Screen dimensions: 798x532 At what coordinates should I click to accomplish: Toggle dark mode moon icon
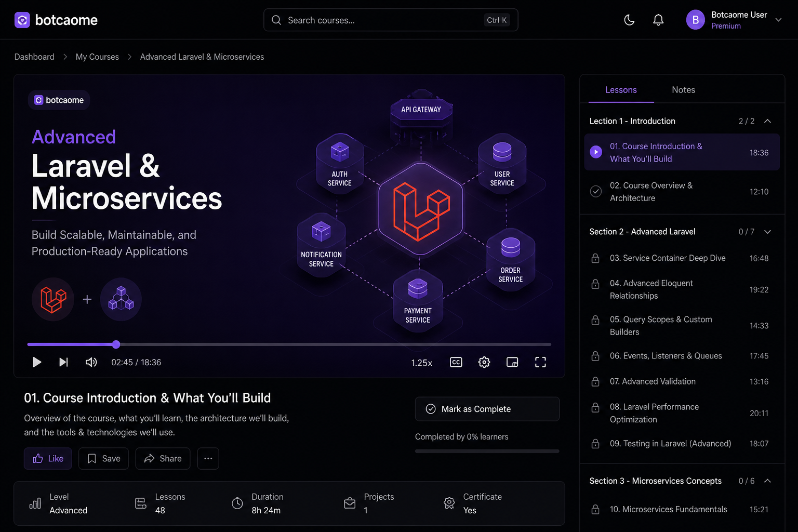pyautogui.click(x=629, y=20)
